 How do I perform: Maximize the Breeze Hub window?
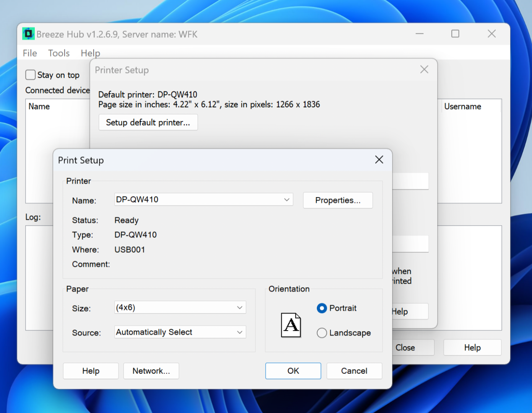pos(455,34)
